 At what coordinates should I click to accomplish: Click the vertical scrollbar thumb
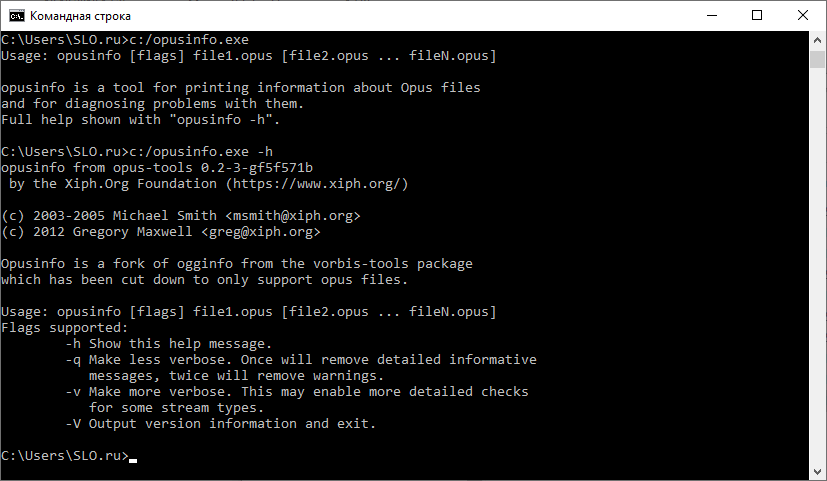(x=817, y=59)
